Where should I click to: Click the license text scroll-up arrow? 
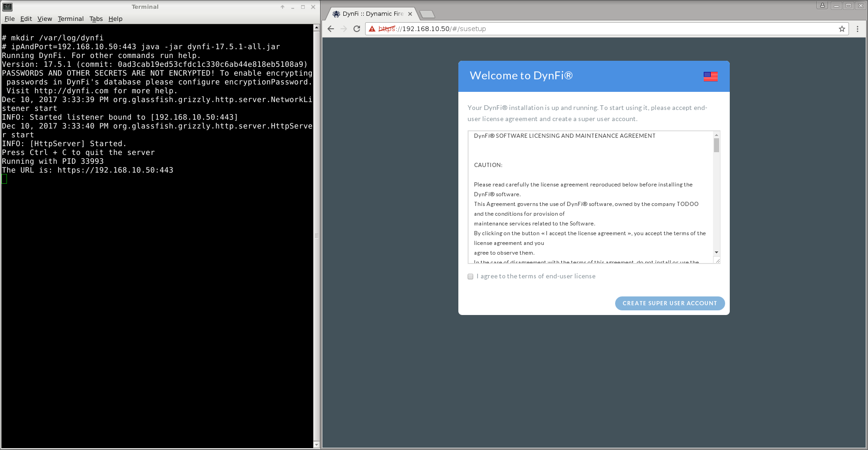tap(716, 135)
